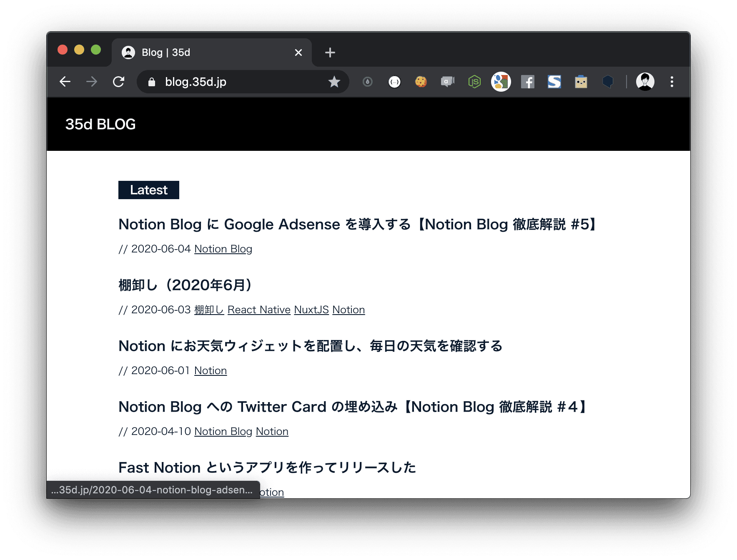The height and width of the screenshot is (560, 737).
Task: Open the Facebook extension icon
Action: coord(528,82)
